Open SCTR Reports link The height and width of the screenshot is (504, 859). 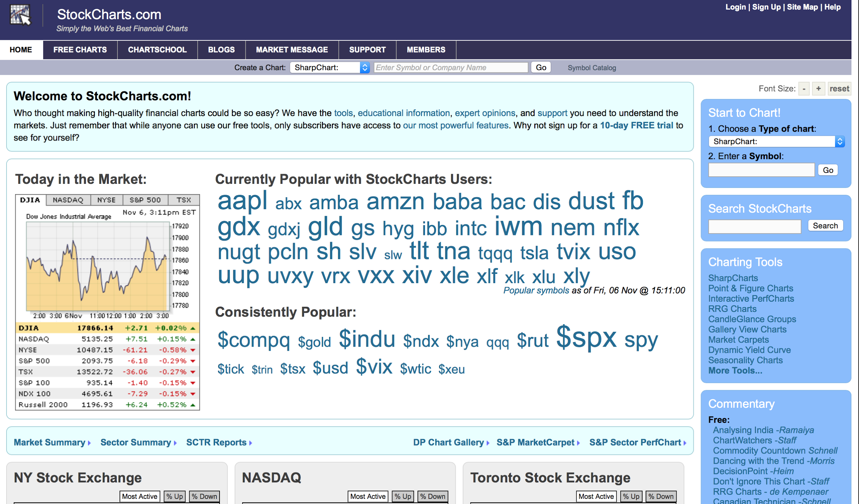(x=219, y=443)
